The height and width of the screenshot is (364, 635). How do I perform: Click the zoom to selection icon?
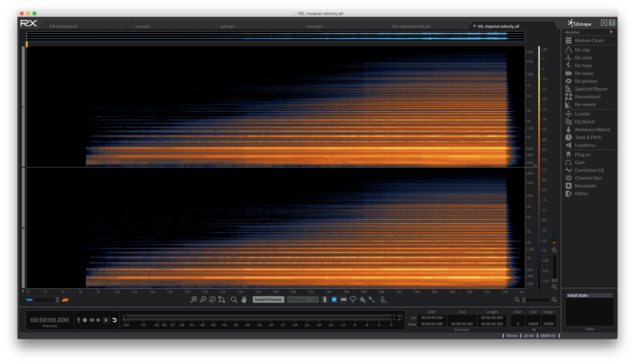click(212, 299)
